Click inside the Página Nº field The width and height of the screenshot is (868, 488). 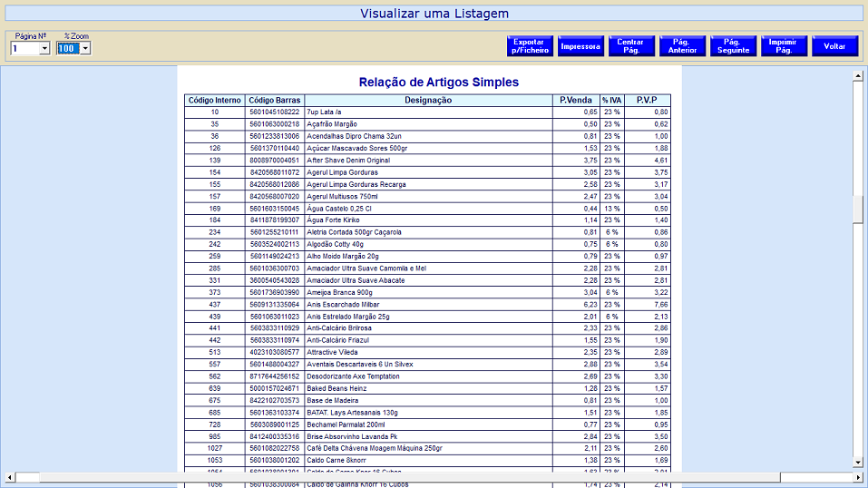pyautogui.click(x=24, y=49)
